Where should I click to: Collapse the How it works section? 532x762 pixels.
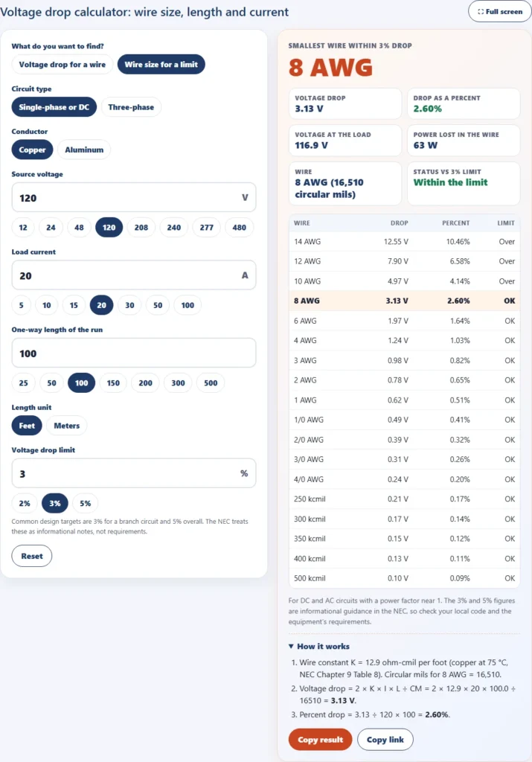coord(318,647)
